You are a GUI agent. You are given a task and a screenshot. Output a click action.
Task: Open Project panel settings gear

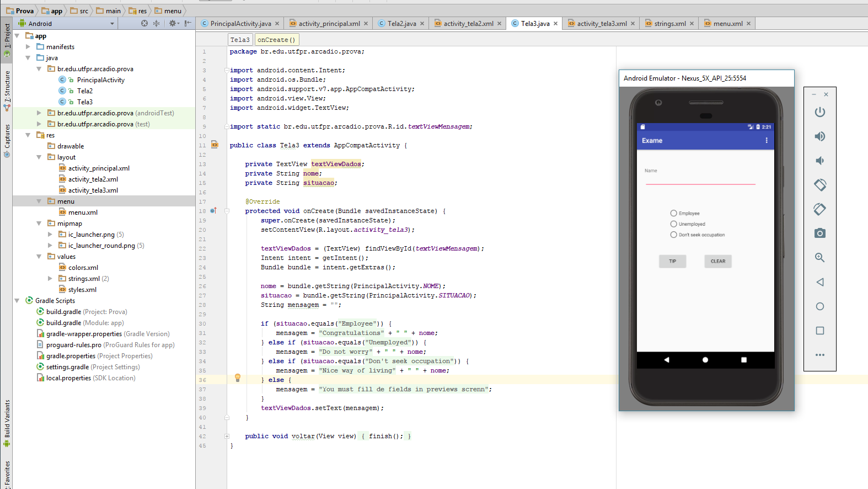[x=173, y=23]
